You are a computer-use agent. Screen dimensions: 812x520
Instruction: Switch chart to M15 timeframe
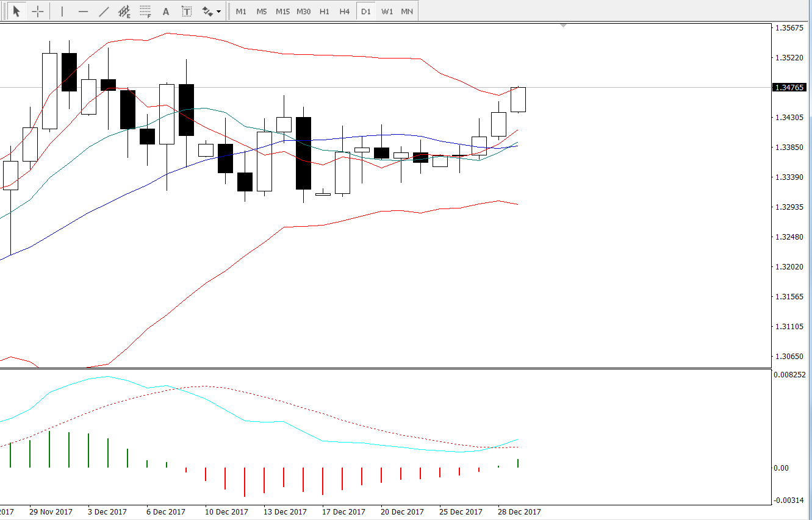282,11
